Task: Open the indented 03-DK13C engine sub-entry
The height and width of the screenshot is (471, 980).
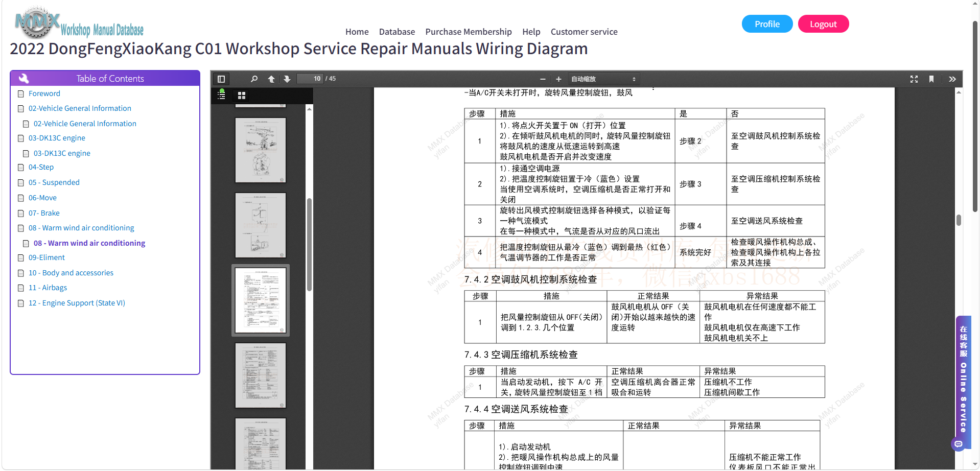Action: tap(62, 153)
